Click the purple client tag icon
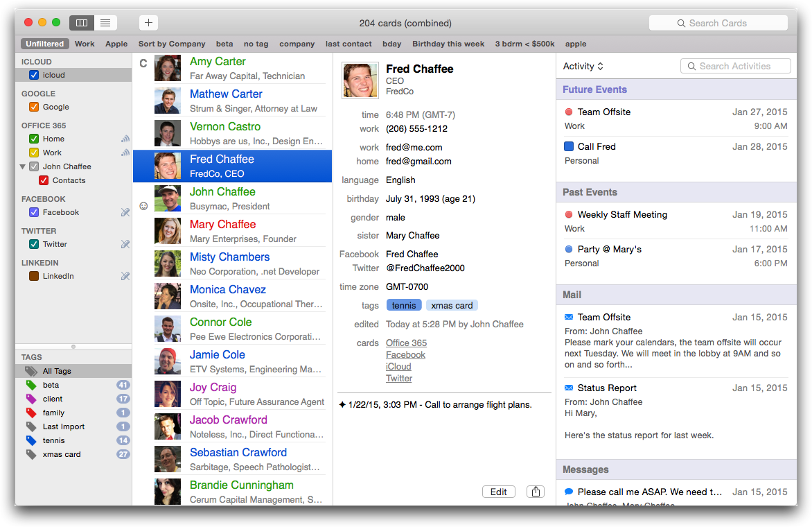Viewport: 812px width, 527px height. tap(31, 399)
